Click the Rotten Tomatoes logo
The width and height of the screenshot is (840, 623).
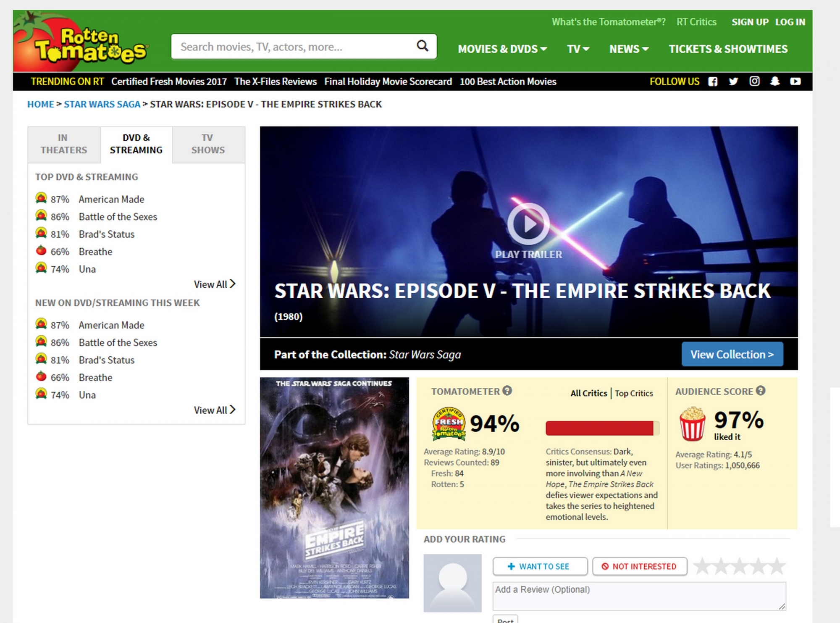point(81,42)
